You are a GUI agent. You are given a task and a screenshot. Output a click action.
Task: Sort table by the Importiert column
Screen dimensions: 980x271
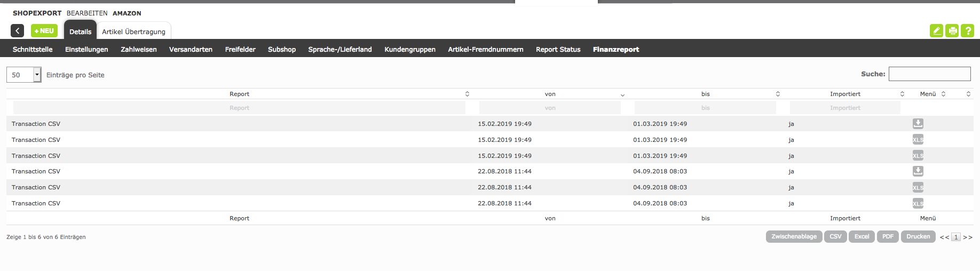845,94
